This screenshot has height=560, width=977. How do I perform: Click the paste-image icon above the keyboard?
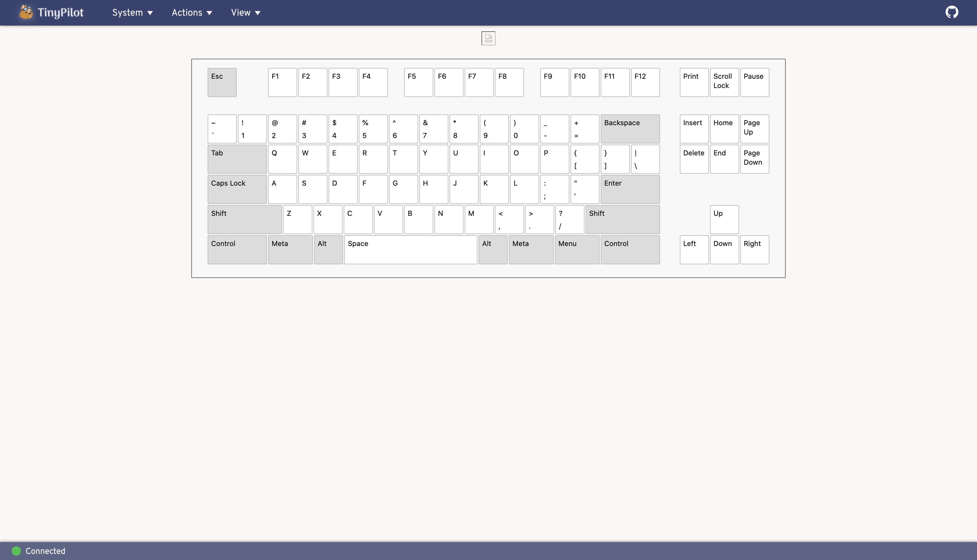(x=488, y=38)
